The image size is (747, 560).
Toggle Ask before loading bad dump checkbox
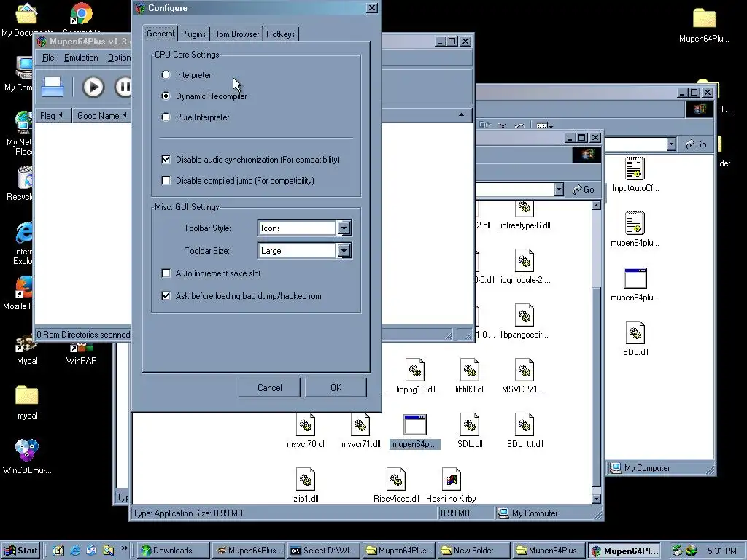166,296
